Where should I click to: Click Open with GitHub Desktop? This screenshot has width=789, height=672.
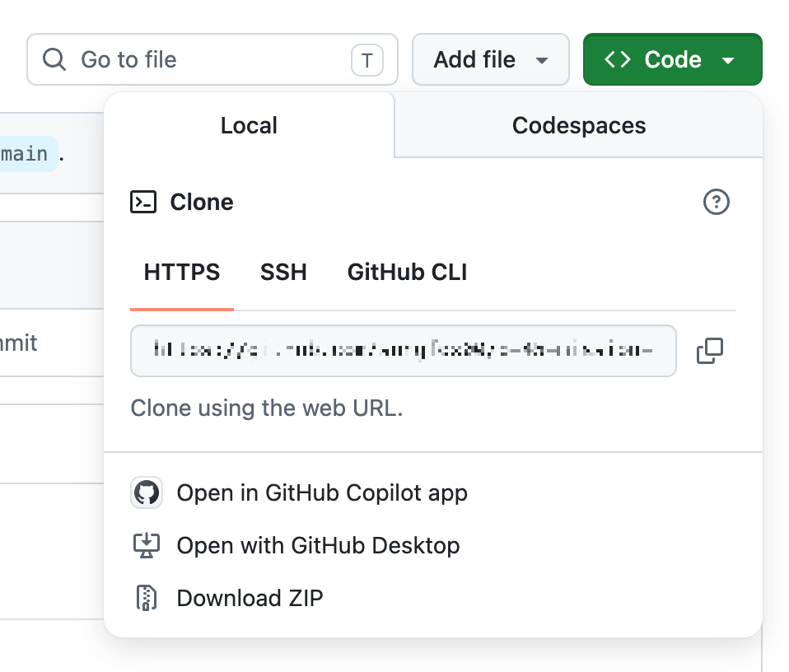pos(318,545)
